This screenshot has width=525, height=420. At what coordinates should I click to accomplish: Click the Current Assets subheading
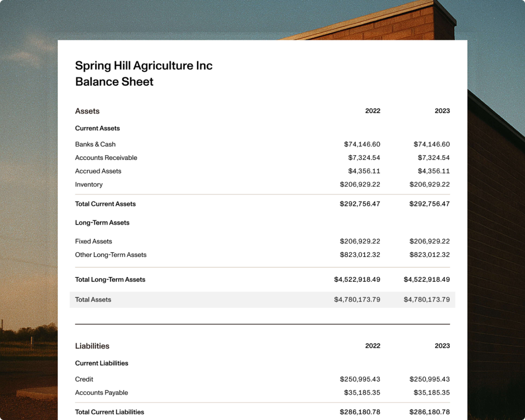pos(97,128)
